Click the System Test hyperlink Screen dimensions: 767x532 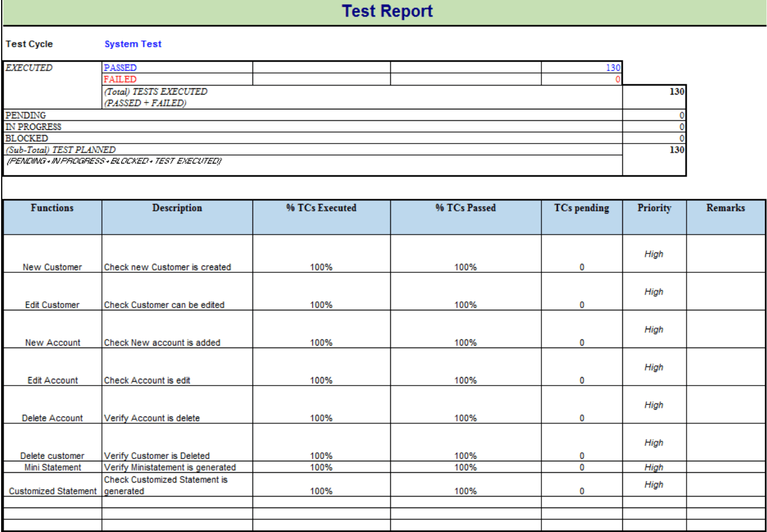(x=133, y=44)
